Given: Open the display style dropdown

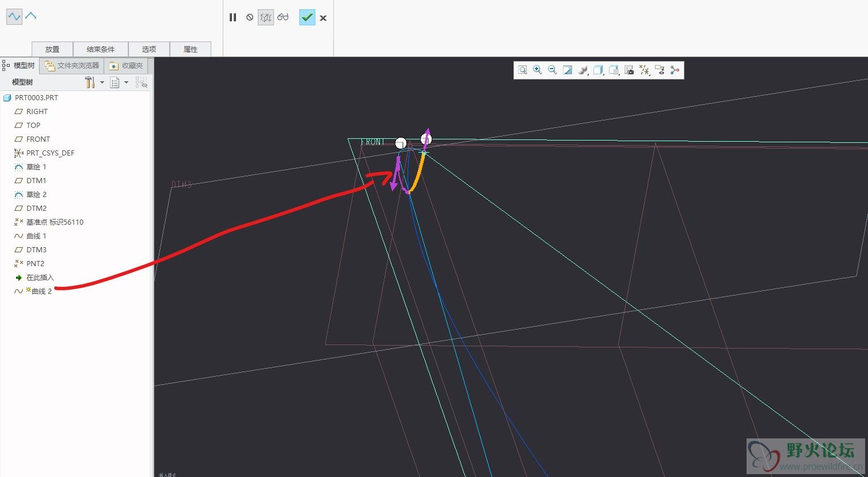Looking at the screenshot, I should 583,70.
